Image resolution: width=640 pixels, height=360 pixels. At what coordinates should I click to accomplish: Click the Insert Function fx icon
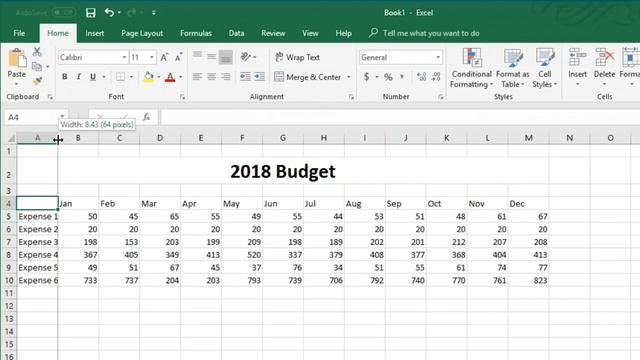tap(147, 118)
